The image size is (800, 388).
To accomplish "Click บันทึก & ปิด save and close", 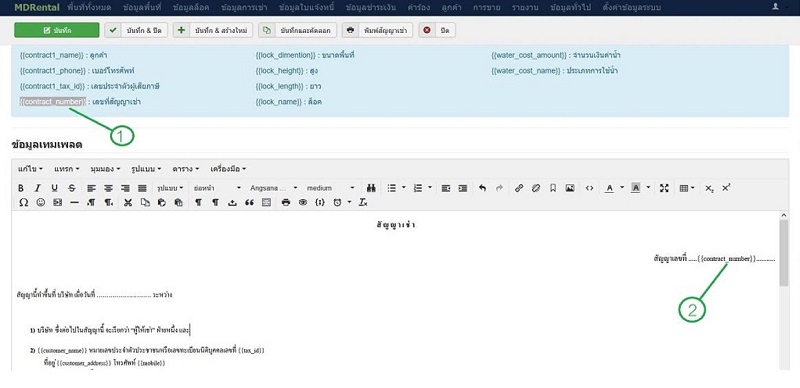I will tap(136, 30).
